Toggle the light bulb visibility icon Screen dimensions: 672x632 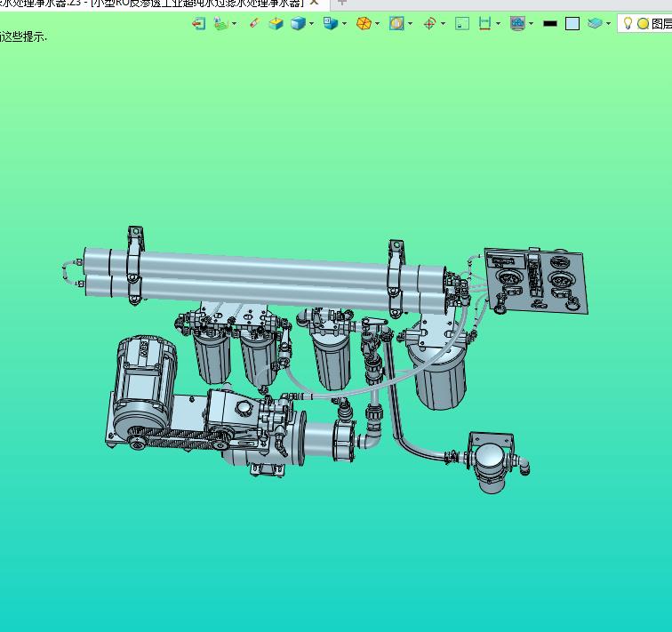point(628,24)
